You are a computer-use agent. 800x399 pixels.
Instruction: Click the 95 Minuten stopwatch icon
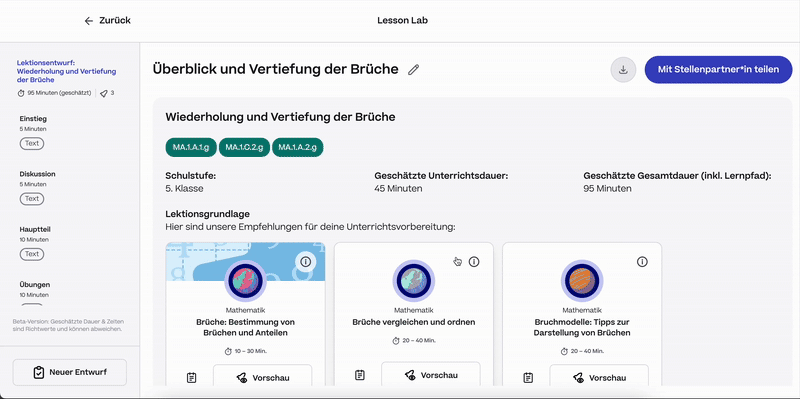(21, 93)
